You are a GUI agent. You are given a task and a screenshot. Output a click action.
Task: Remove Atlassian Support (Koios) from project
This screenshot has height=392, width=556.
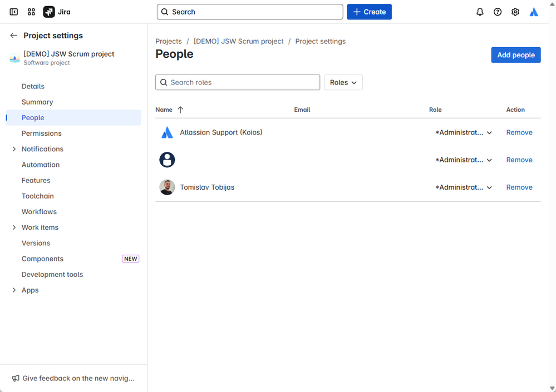[x=519, y=132]
